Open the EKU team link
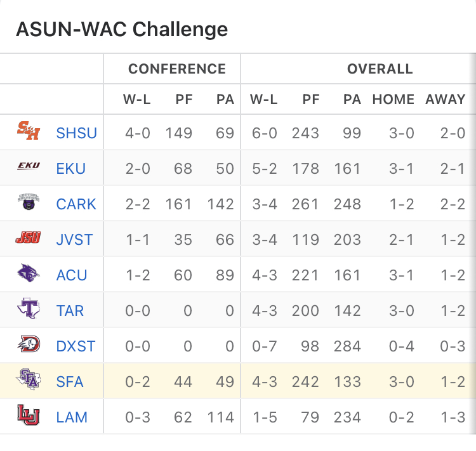This screenshot has height=451, width=476. pyautogui.click(x=70, y=169)
